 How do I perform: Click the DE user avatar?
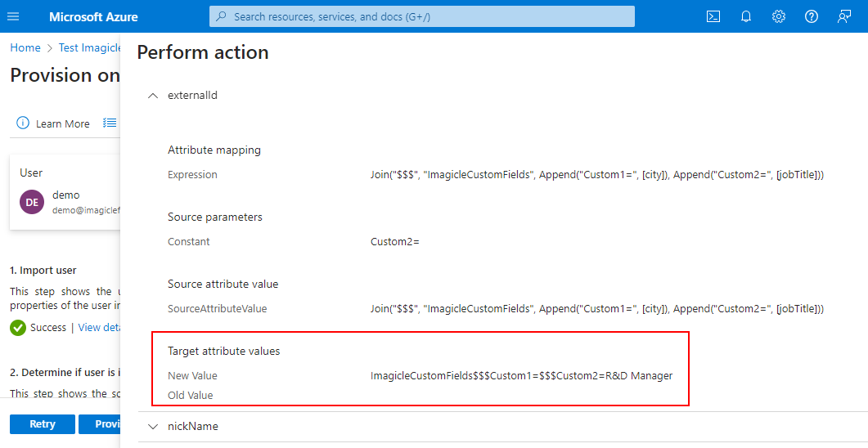click(32, 202)
